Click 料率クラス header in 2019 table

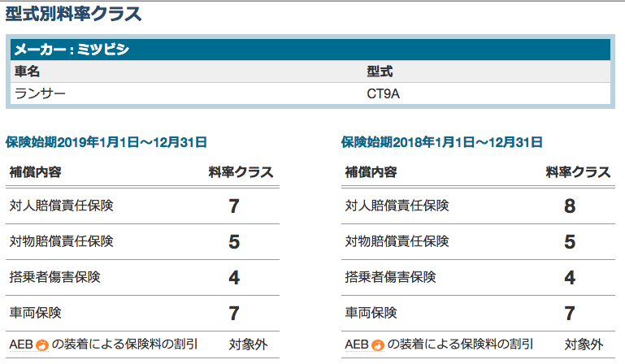pos(241,172)
